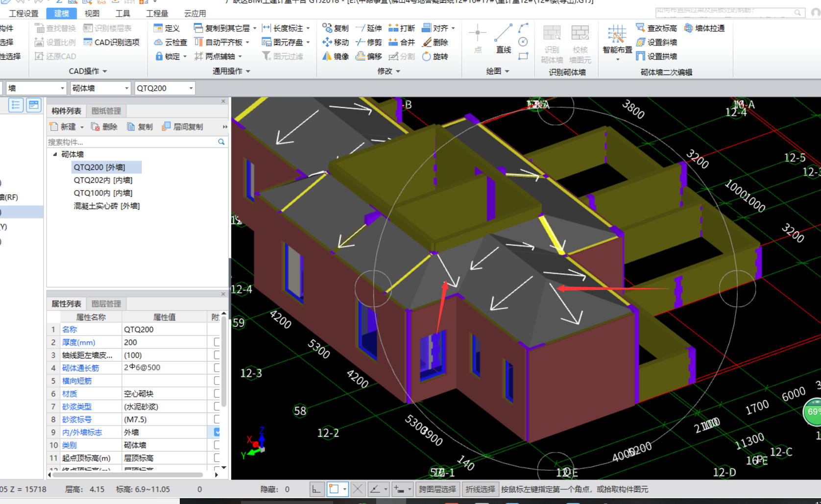
Task: Uncheck the 内/外墙标志 row checkbox
Action: [217, 432]
